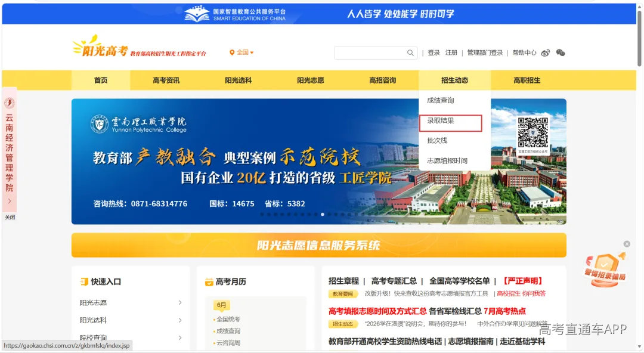Click the 快速入口 section icon
This screenshot has height=353, width=644.
pyautogui.click(x=84, y=282)
